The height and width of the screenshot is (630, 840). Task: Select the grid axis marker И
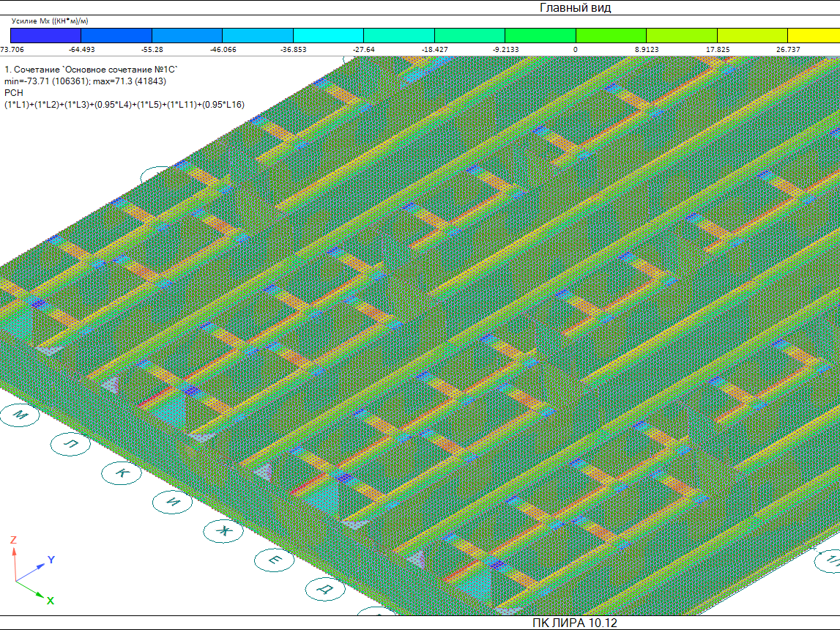click(x=174, y=502)
